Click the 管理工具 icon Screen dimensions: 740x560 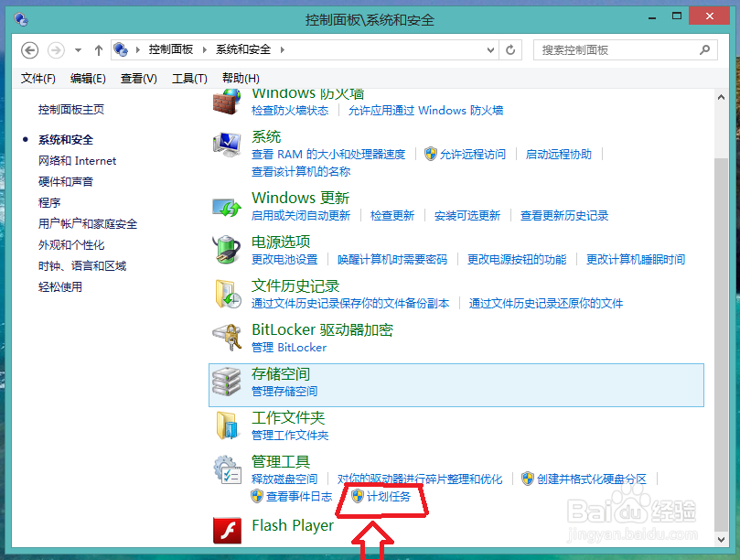[x=228, y=470]
